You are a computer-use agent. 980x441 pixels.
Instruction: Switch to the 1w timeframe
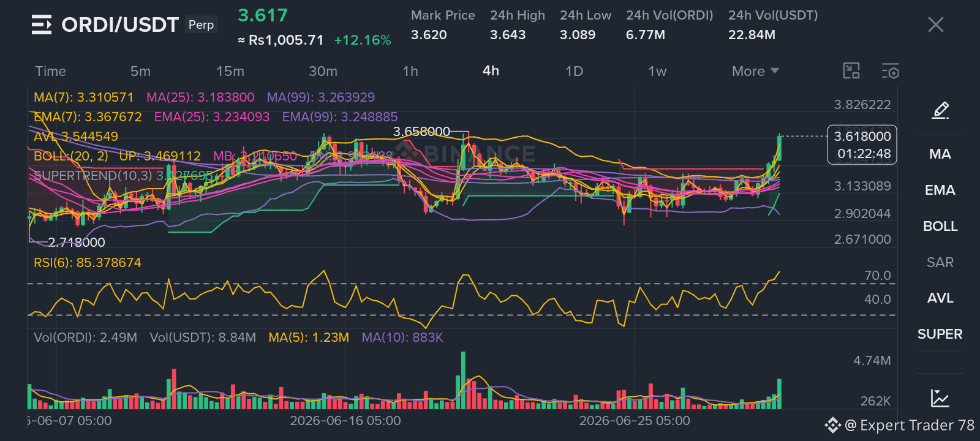[x=657, y=71]
